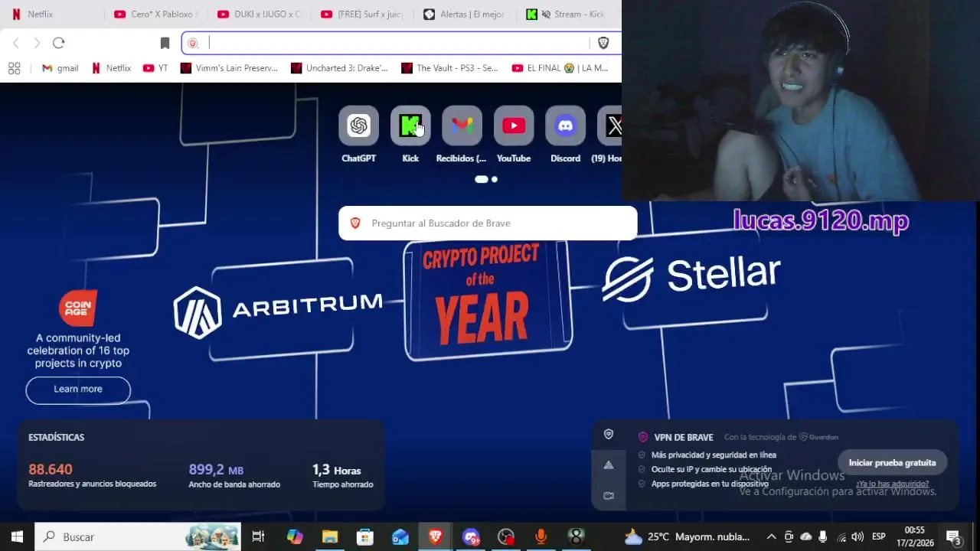This screenshot has width=980, height=551.
Task: Click the forward navigation arrow
Action: coord(37,43)
